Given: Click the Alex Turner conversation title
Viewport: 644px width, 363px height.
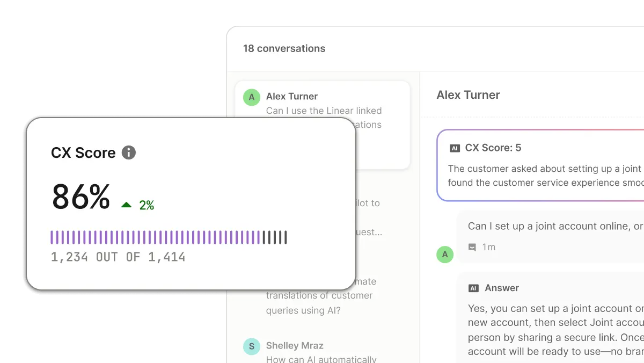Looking at the screenshot, I should pyautogui.click(x=468, y=95).
